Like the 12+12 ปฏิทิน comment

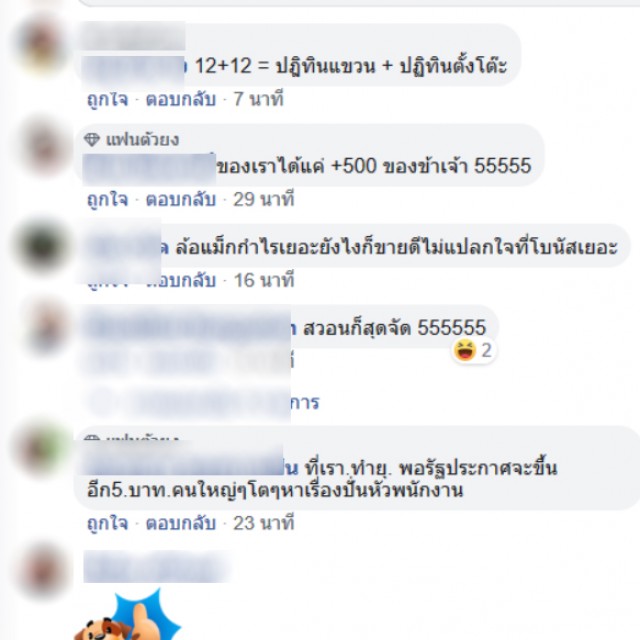pyautogui.click(x=108, y=100)
